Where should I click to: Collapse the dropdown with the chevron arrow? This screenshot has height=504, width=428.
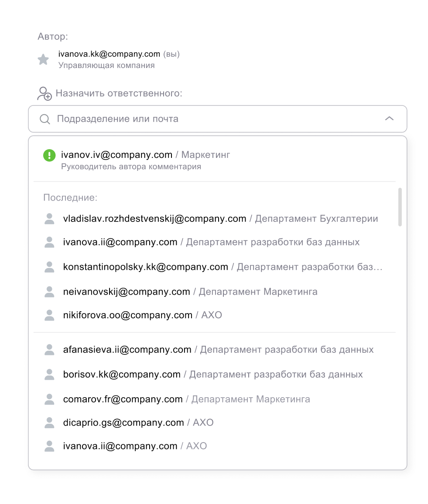coord(389,119)
